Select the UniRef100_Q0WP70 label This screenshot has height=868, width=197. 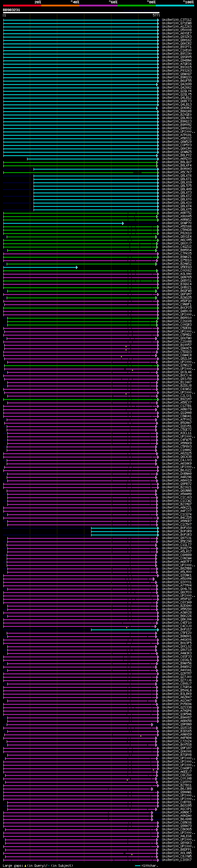tap(177, 223)
